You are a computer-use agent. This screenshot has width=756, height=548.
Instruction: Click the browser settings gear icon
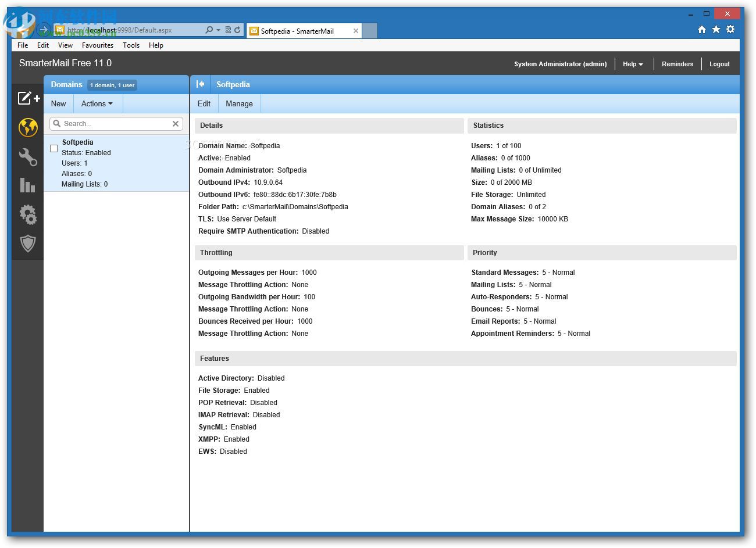(x=730, y=28)
